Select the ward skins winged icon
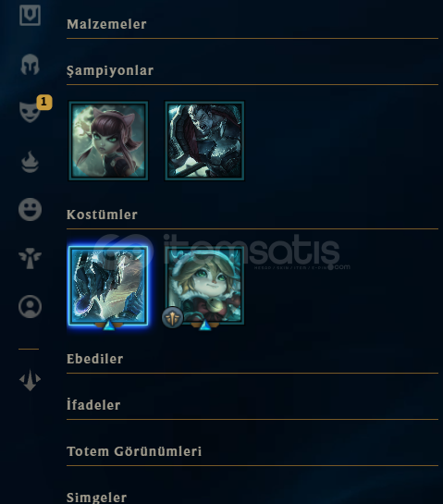The width and height of the screenshot is (443, 504). [x=30, y=258]
